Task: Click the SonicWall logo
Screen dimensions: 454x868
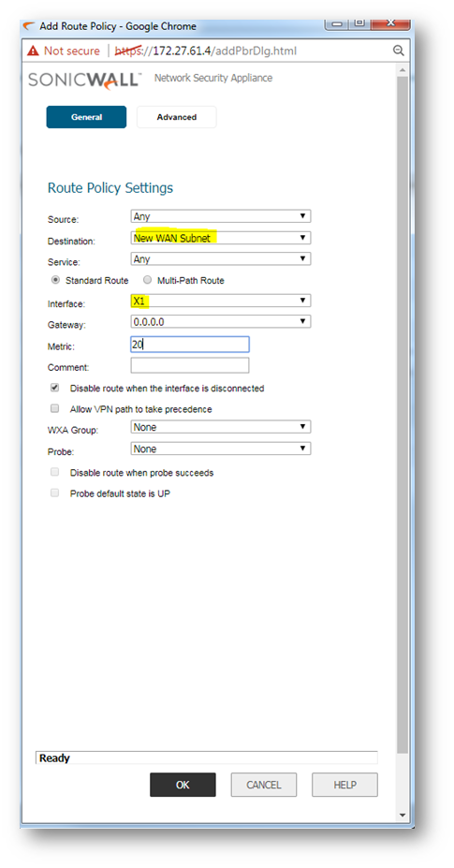Action: point(84,80)
